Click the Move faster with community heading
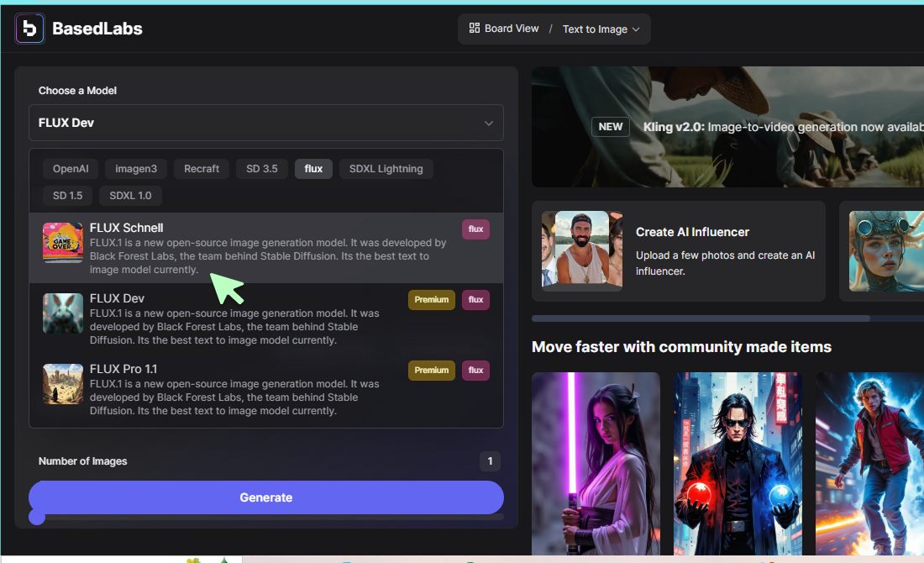 coord(681,347)
